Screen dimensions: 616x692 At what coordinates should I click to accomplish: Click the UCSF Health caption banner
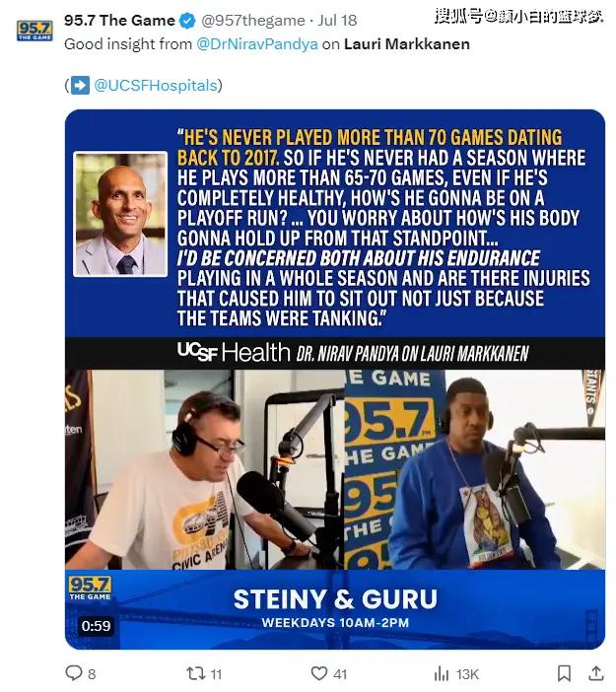pos(335,353)
